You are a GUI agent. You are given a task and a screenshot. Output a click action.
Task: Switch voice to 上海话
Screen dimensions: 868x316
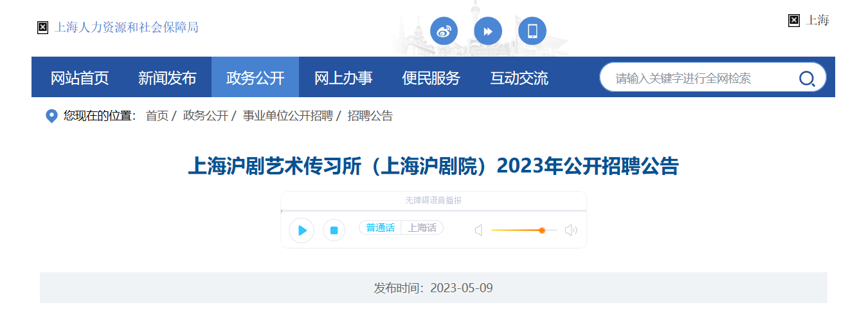[x=422, y=228]
